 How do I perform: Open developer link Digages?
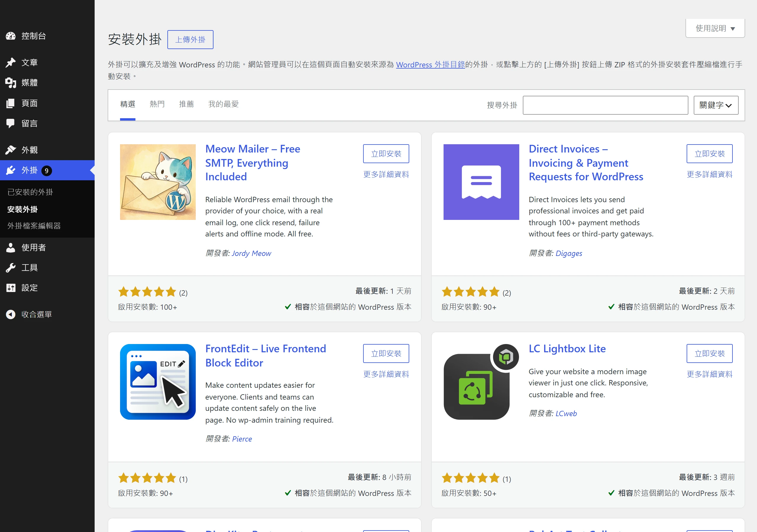click(569, 253)
